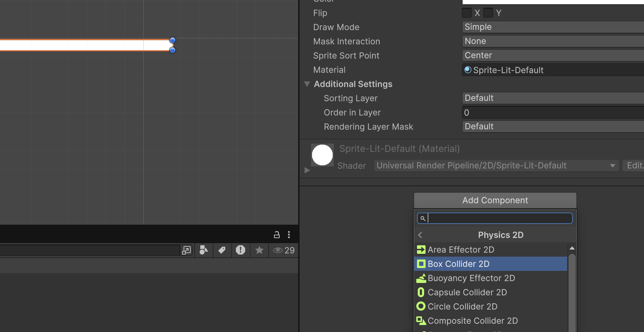Click the white color field at top
This screenshot has height=332, width=644.
pos(553,2)
